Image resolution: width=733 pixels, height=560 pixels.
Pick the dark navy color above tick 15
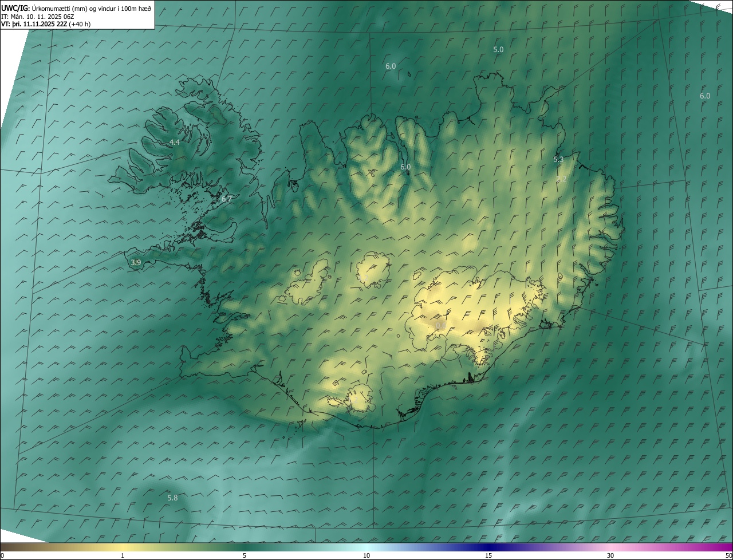pyautogui.click(x=488, y=547)
